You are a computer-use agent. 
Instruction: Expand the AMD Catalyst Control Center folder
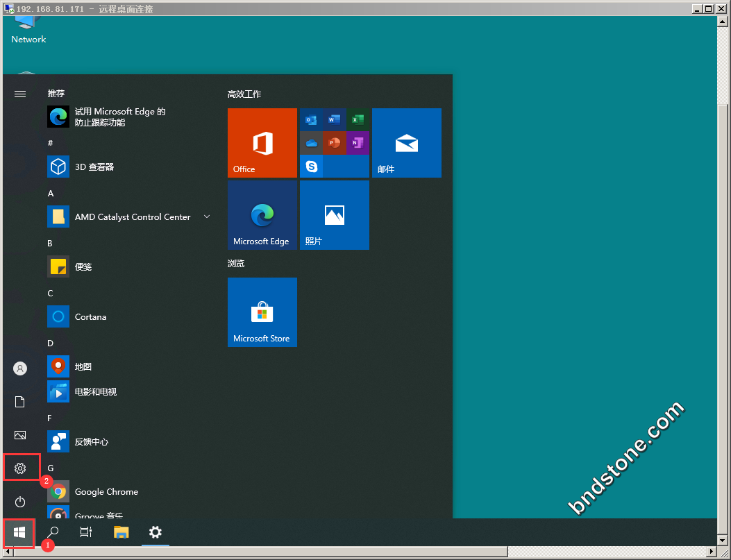[x=207, y=217]
